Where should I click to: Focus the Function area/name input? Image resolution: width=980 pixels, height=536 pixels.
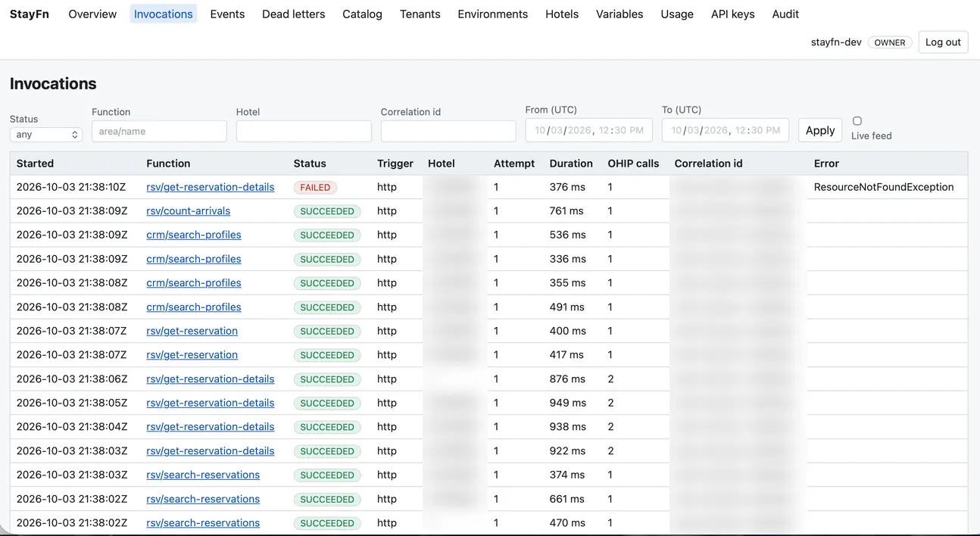click(x=159, y=131)
